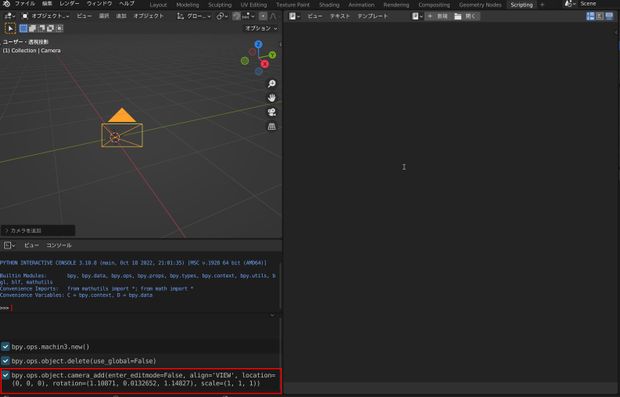Click the pan view hand icon
The width and height of the screenshot is (620, 397).
[x=272, y=98]
